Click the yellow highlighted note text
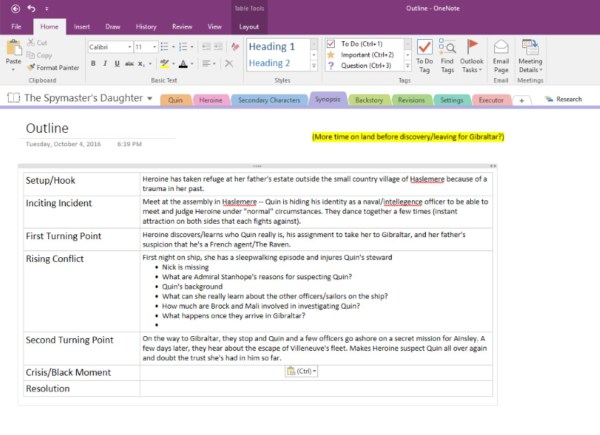This screenshot has width=600, height=435. tap(407, 136)
